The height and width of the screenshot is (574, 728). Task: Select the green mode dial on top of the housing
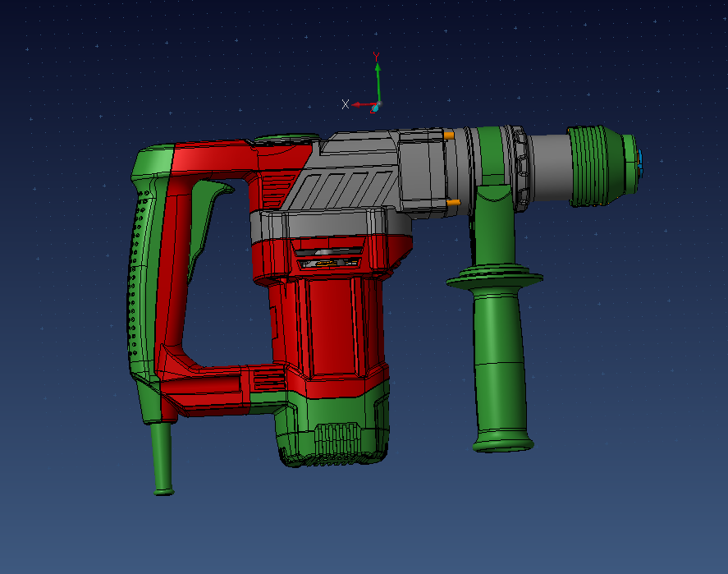(286, 138)
